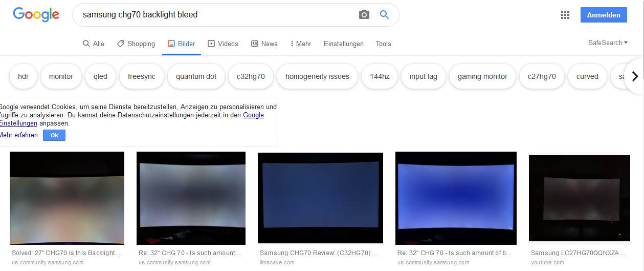The height and width of the screenshot is (271, 644).
Task: Expand the Mehr menu
Action: coord(301,44)
